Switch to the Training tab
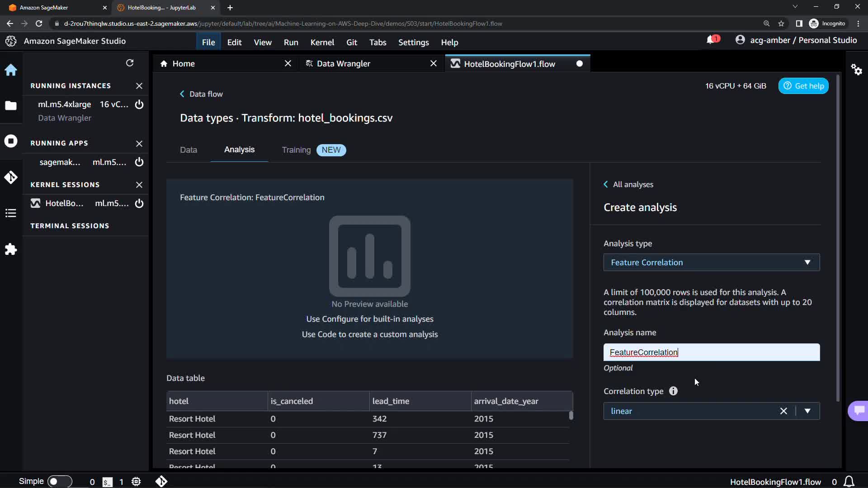Screen dimensions: 868x488 (296, 150)
